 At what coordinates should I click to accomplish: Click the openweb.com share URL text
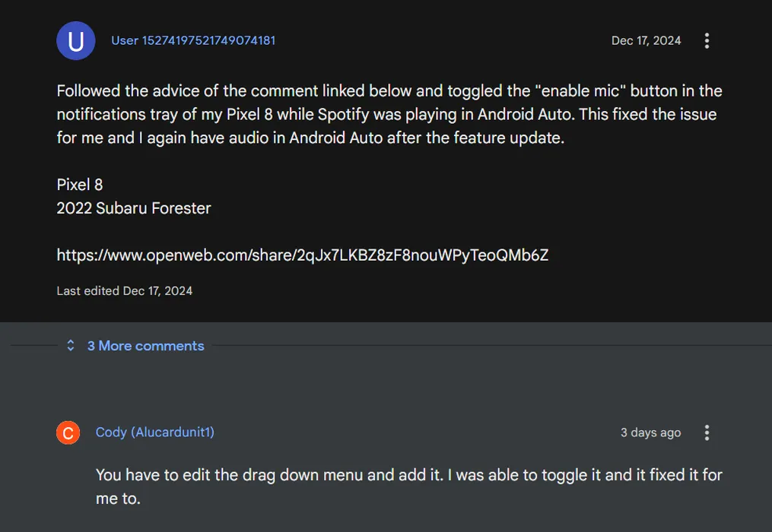pos(302,255)
